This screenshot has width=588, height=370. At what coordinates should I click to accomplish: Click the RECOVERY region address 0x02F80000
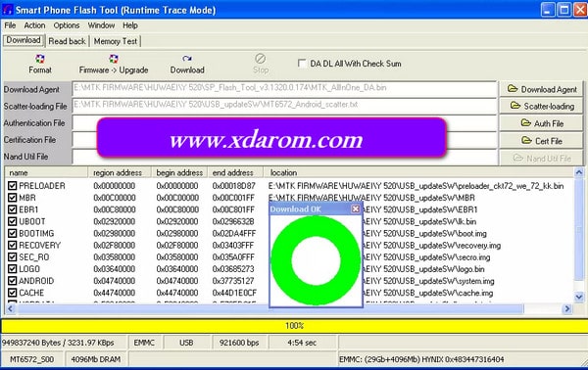click(114, 246)
